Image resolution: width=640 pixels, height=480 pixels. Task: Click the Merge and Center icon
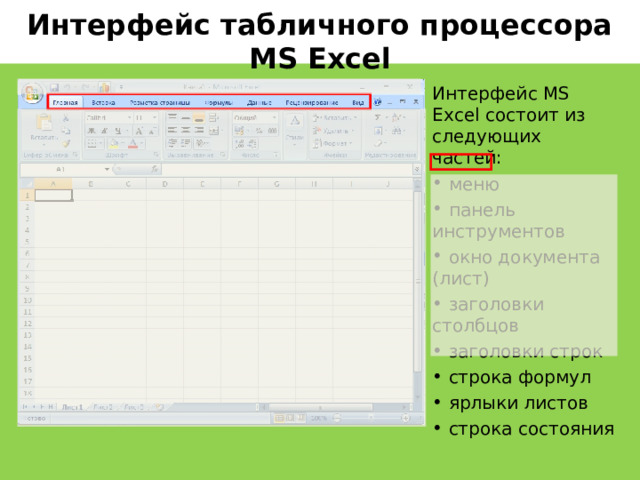pos(214,131)
